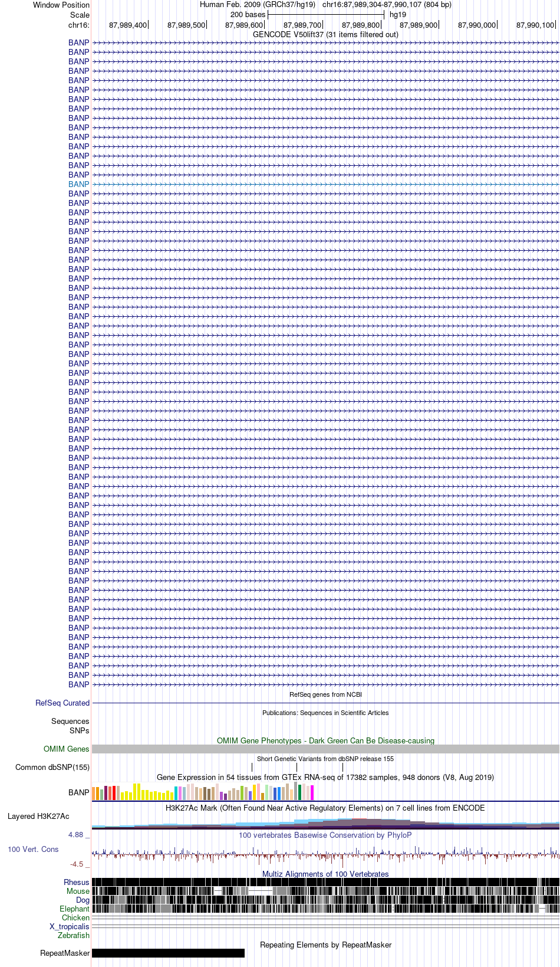560x967 pixels.
Task: Click the 'RefSeq genes from NCBI' title
Action: (325, 694)
